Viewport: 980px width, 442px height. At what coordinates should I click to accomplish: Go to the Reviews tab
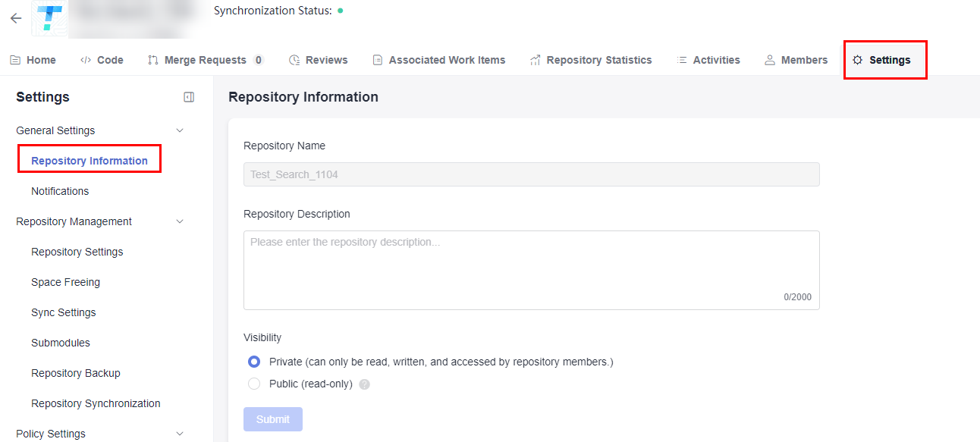coord(319,60)
